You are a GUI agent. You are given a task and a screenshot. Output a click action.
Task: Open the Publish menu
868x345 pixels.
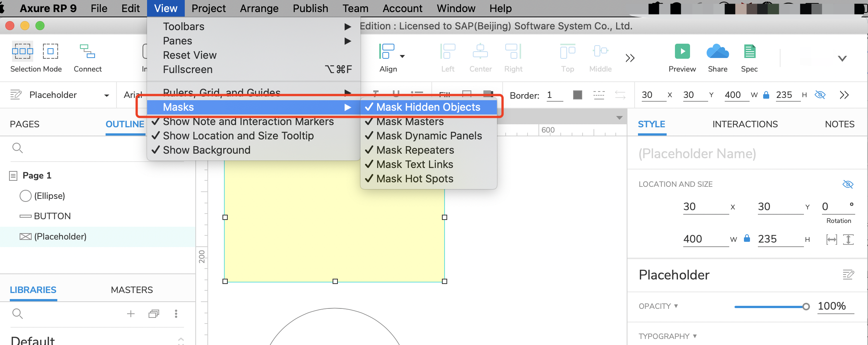click(x=311, y=8)
